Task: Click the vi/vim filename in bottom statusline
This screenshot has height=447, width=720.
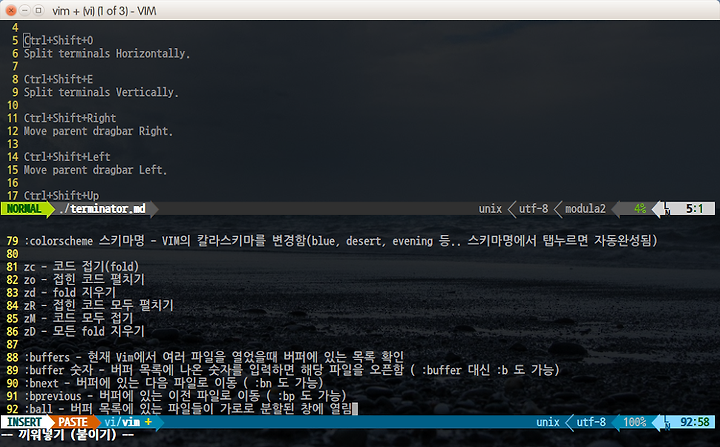Action: [x=122, y=422]
